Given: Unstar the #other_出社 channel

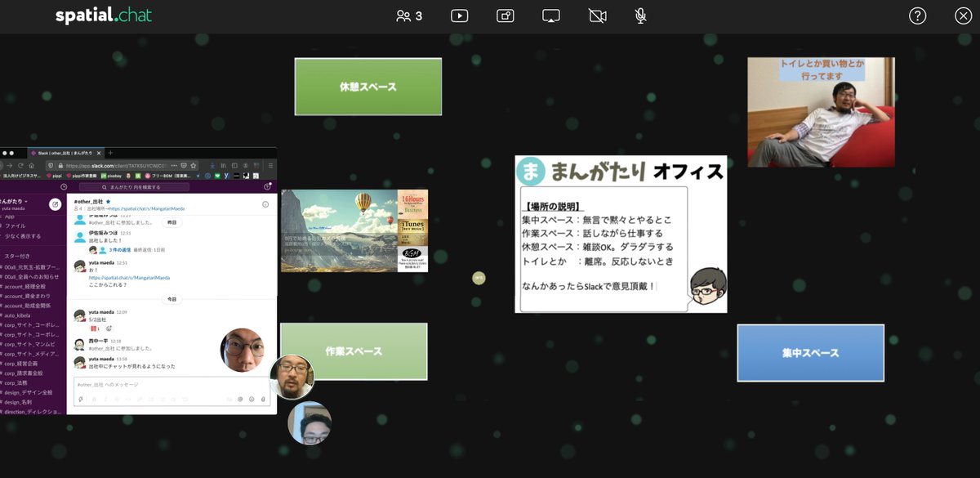Looking at the screenshot, I should (108, 201).
